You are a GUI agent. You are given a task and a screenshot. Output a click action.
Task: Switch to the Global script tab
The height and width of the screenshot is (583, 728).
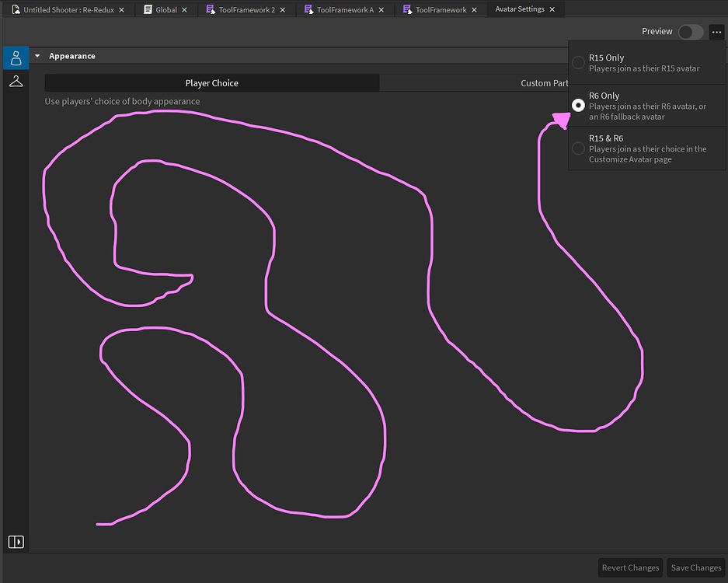162,10
